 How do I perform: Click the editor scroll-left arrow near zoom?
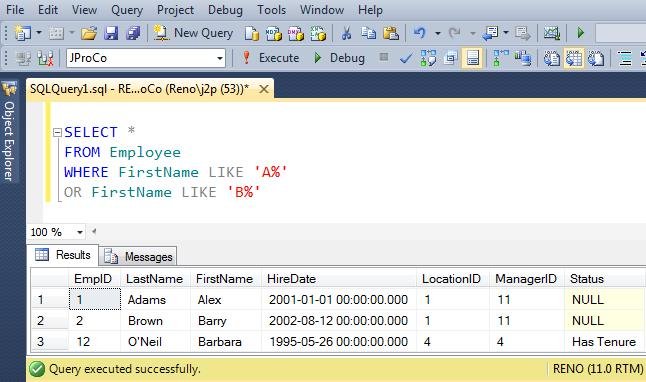[x=94, y=231]
